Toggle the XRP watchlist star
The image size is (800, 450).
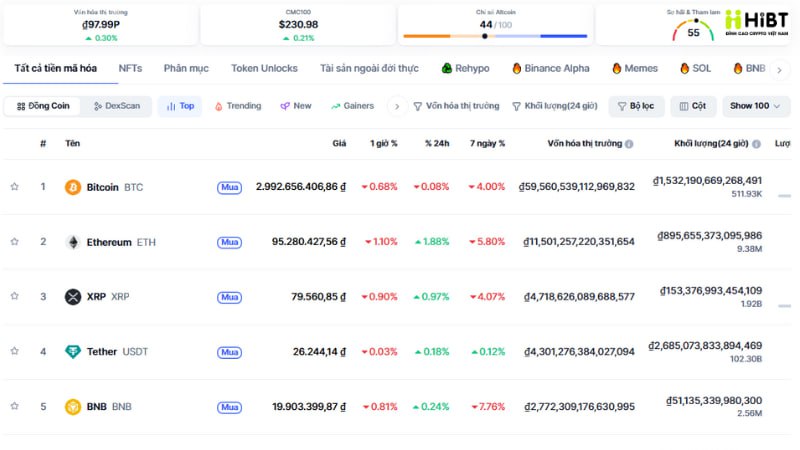pyautogui.click(x=15, y=296)
